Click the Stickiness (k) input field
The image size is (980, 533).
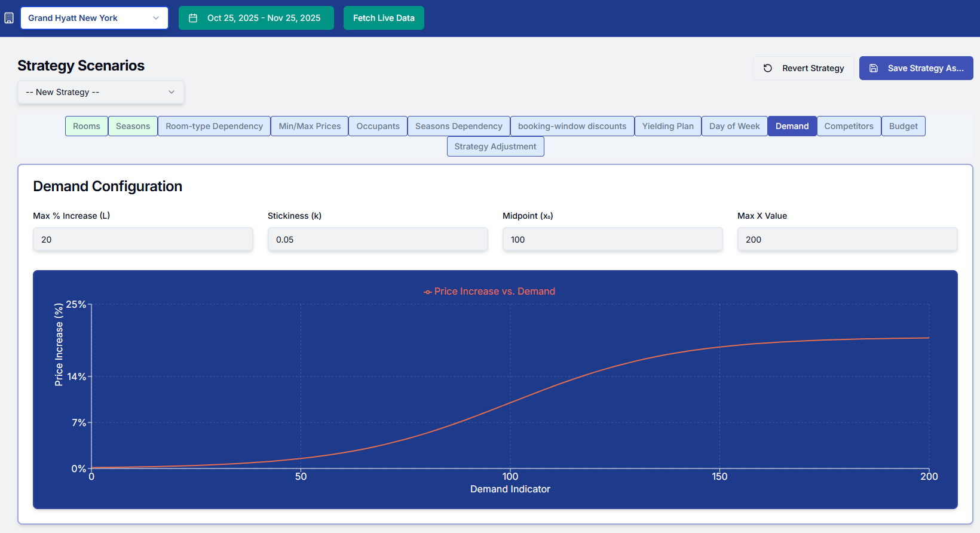(x=378, y=240)
